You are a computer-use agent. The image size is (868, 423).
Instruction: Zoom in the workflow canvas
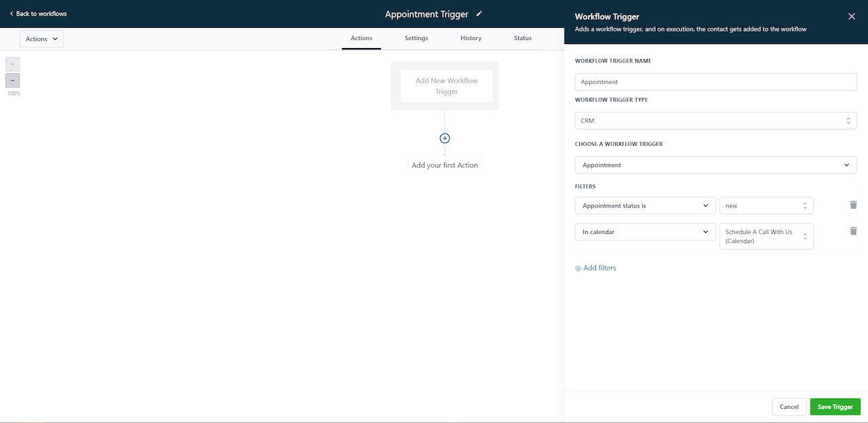12,64
